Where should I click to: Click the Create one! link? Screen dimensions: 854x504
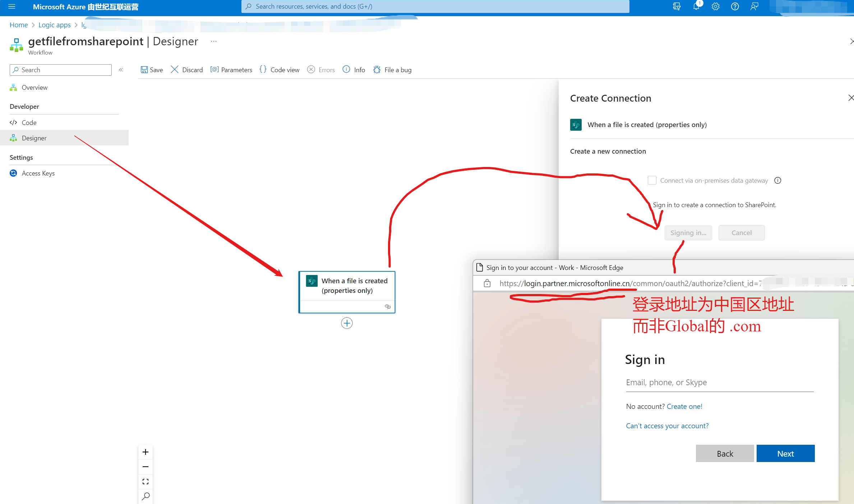[x=684, y=406]
